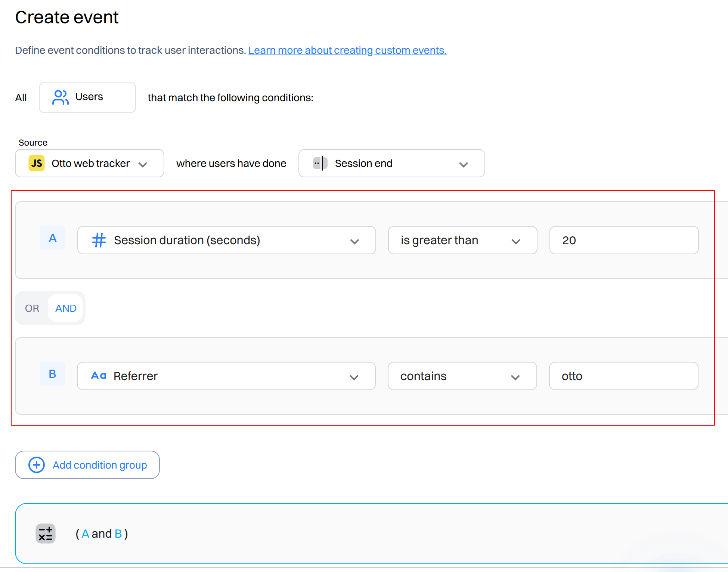Open the Referrer property dropdown
The image size is (728, 572).
point(226,376)
